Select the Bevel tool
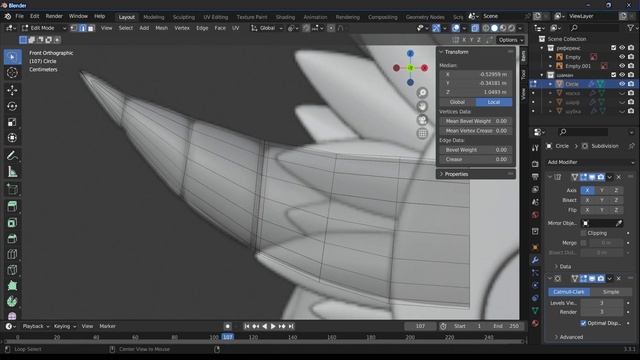This screenshot has height=360, width=640. pyautogui.click(x=12, y=238)
